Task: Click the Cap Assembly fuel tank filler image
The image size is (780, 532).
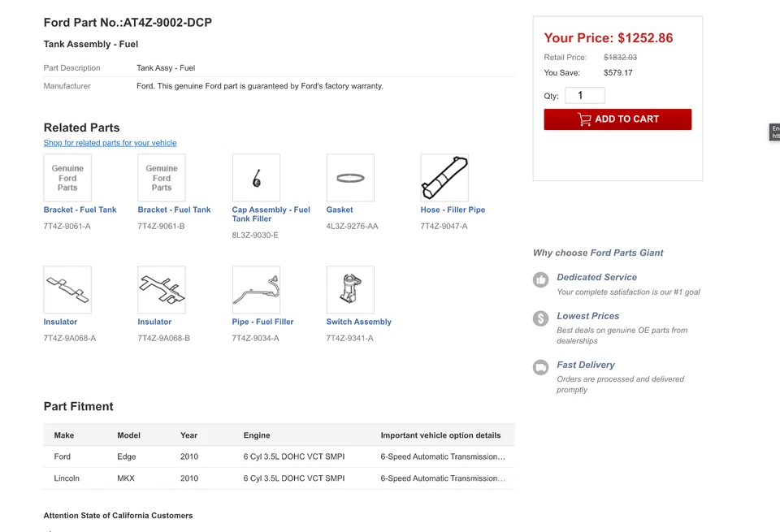Action: click(x=256, y=178)
